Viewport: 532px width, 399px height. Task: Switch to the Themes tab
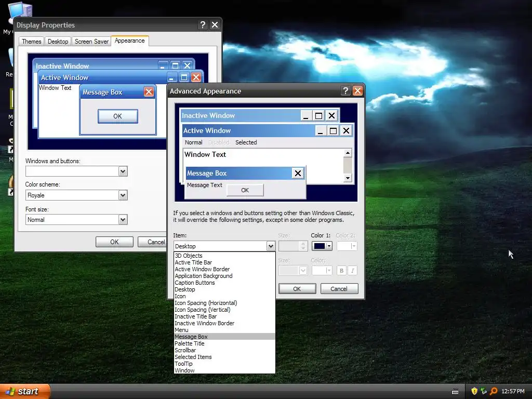point(31,42)
